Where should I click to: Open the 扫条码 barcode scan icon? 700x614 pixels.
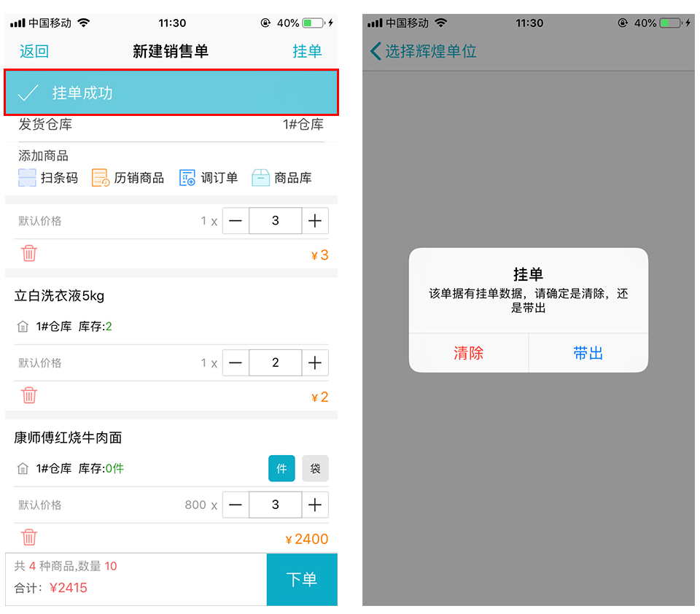point(27,178)
